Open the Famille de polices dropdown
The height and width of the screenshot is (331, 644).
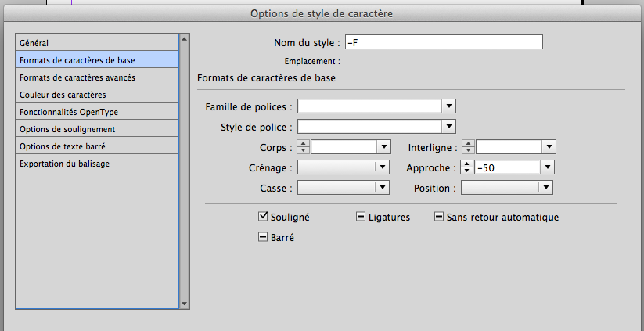pyautogui.click(x=448, y=106)
